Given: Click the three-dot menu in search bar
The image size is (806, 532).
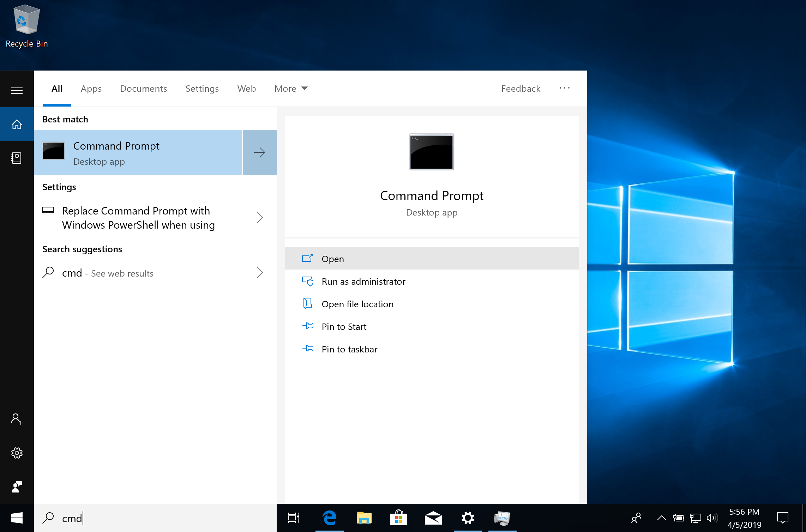Looking at the screenshot, I should (564, 88).
